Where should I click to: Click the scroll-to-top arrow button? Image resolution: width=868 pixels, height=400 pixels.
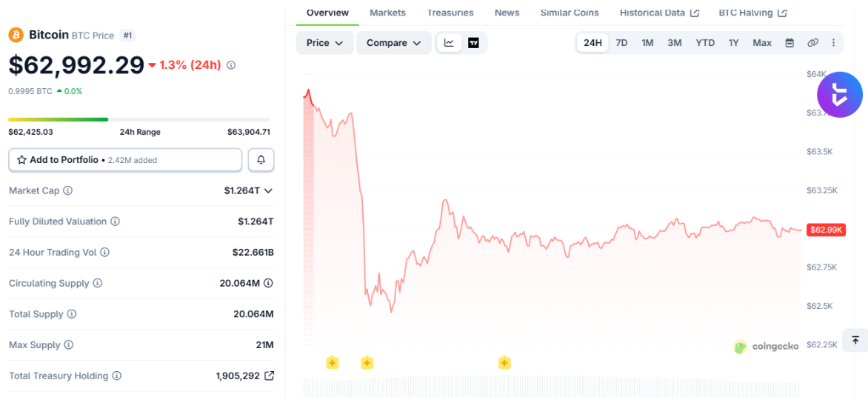pos(855,339)
